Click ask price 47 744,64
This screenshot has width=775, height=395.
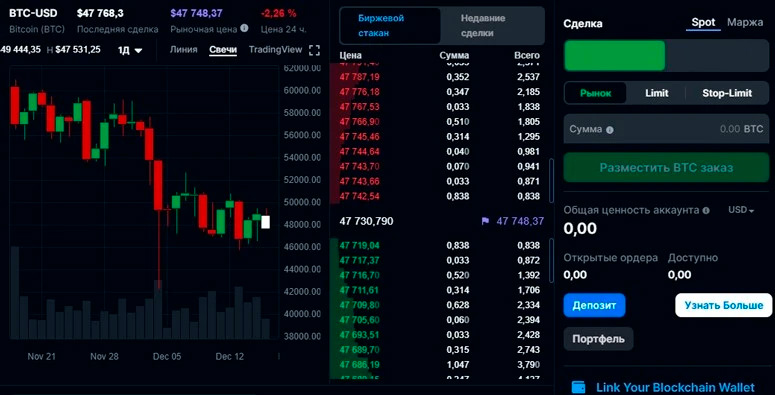coord(359,151)
